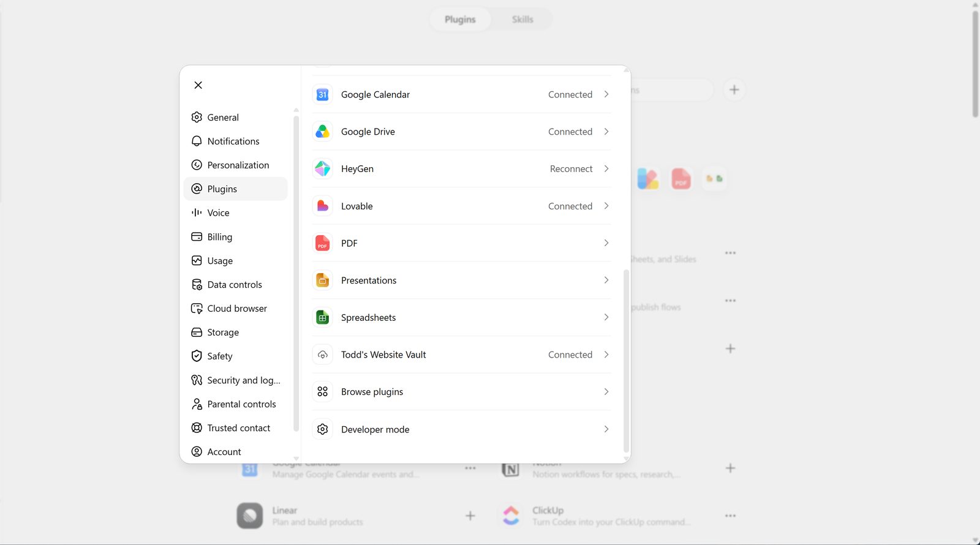Click the Connected status for Google Drive
The image size is (980, 545).
(x=570, y=132)
